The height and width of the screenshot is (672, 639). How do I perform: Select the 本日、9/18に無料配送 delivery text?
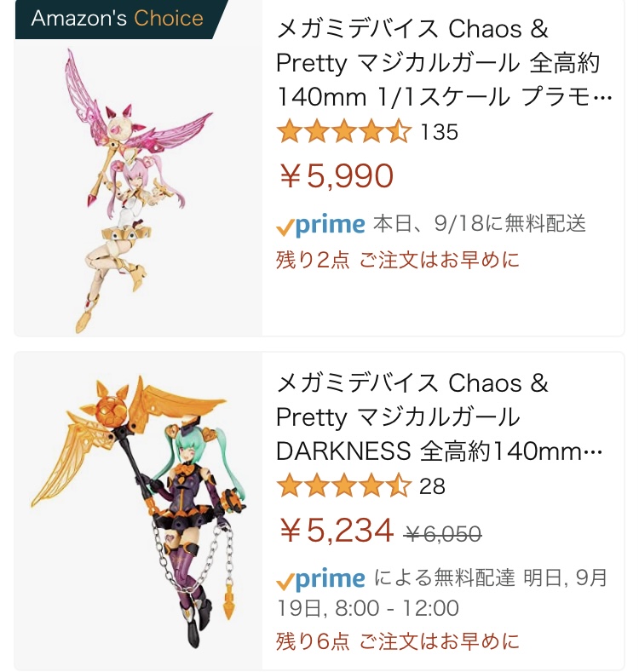pyautogui.click(x=480, y=225)
